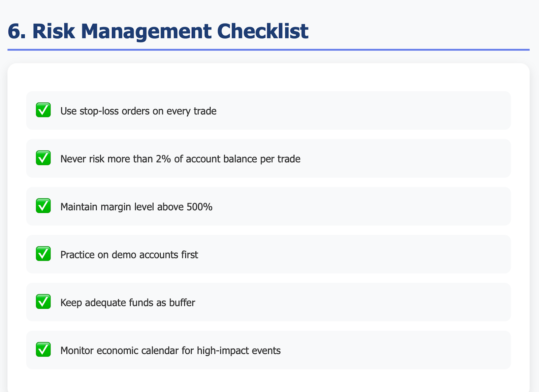
Task: Toggle the checkbox for monitoring economic calendar
Action: pyautogui.click(x=43, y=350)
